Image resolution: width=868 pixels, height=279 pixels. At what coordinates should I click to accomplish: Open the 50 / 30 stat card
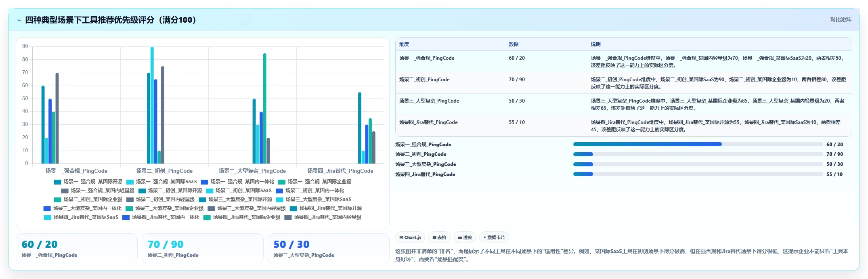click(329, 248)
